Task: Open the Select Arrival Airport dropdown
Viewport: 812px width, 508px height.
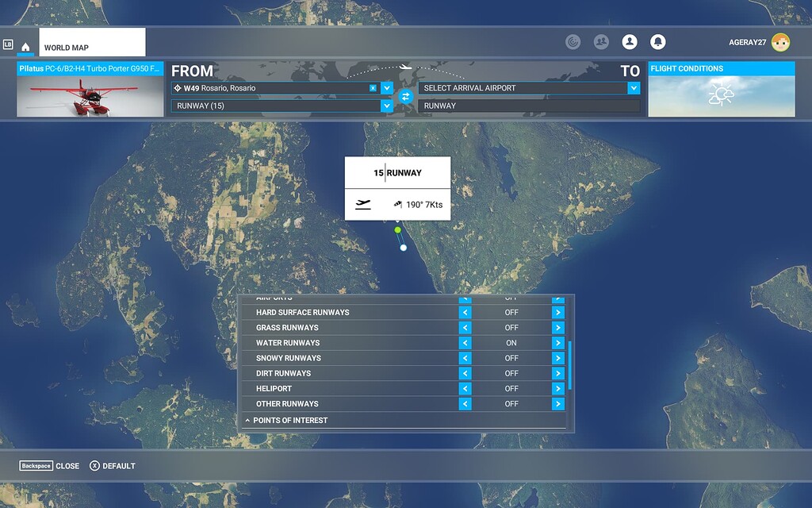Action: click(x=633, y=88)
